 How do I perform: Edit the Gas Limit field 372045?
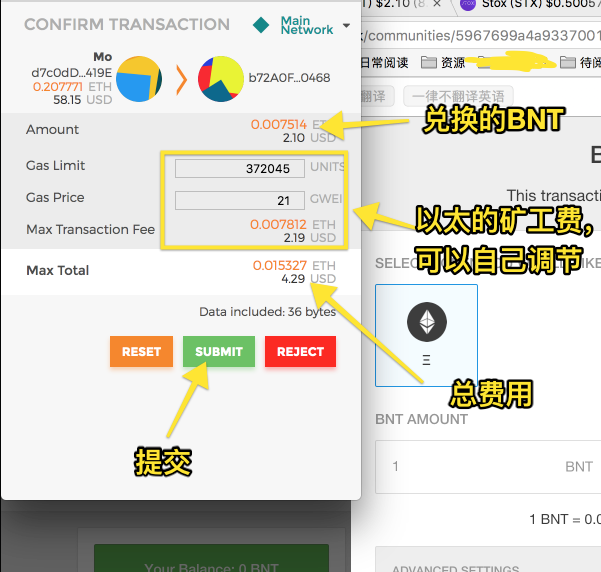pos(240,169)
